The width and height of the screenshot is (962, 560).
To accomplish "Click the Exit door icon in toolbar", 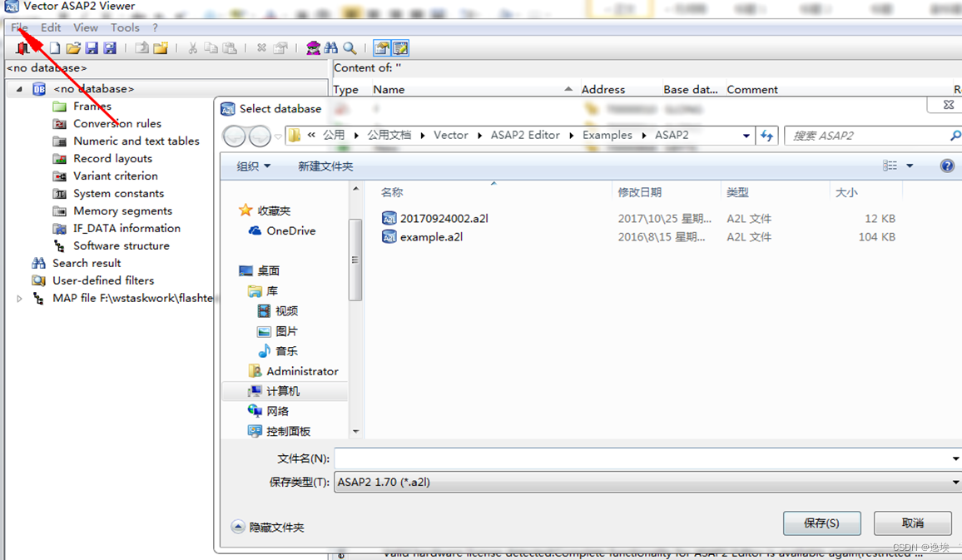I will point(23,47).
